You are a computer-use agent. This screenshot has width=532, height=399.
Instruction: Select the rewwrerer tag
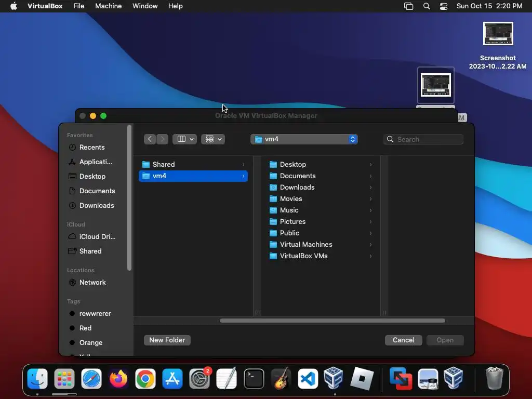coord(90,313)
